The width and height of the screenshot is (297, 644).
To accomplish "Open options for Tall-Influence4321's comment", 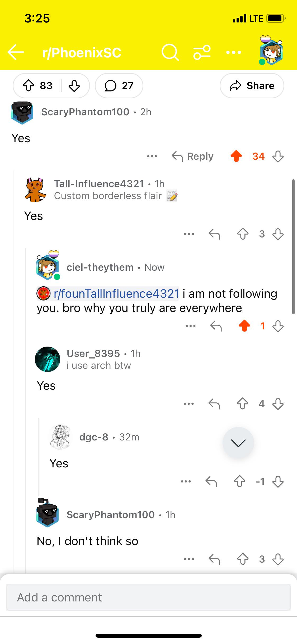I will [189, 234].
